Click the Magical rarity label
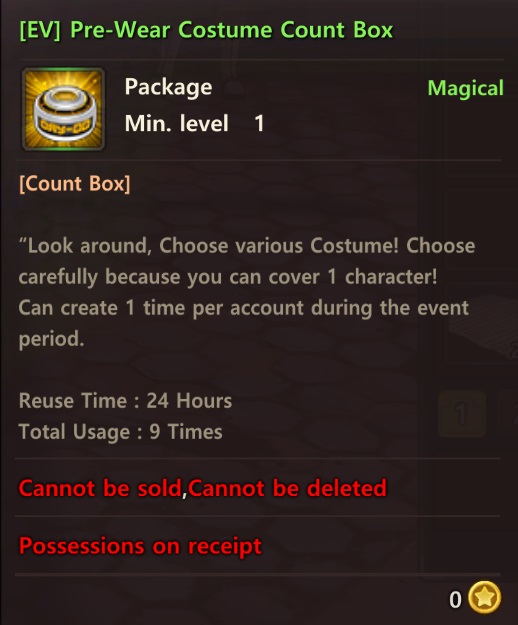The width and height of the screenshot is (518, 625). [465, 88]
